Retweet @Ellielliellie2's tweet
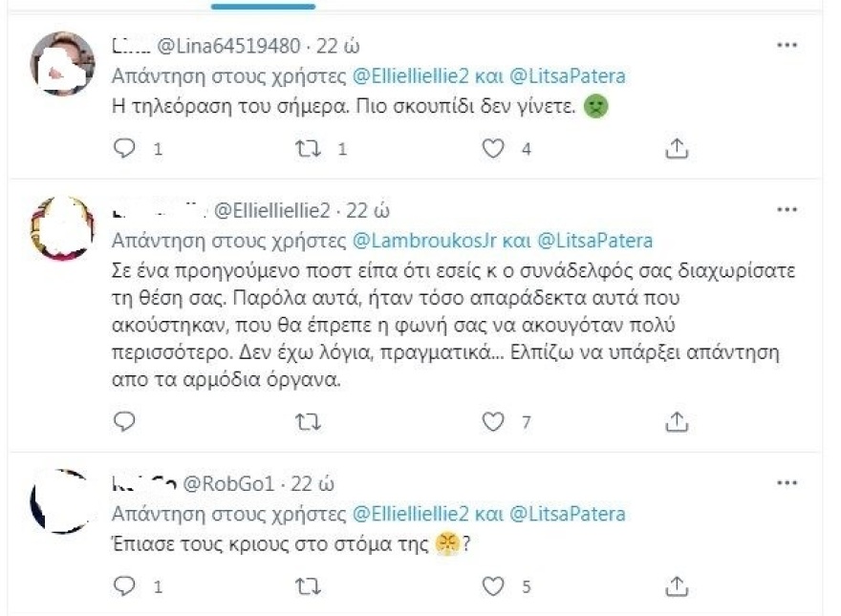The height and width of the screenshot is (616, 841). point(306,420)
